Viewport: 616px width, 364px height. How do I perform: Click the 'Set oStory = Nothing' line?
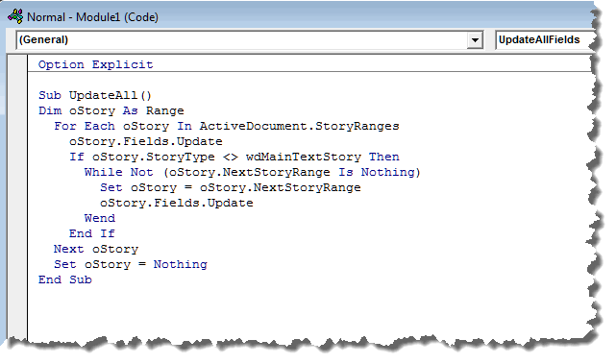pyautogui.click(x=131, y=264)
